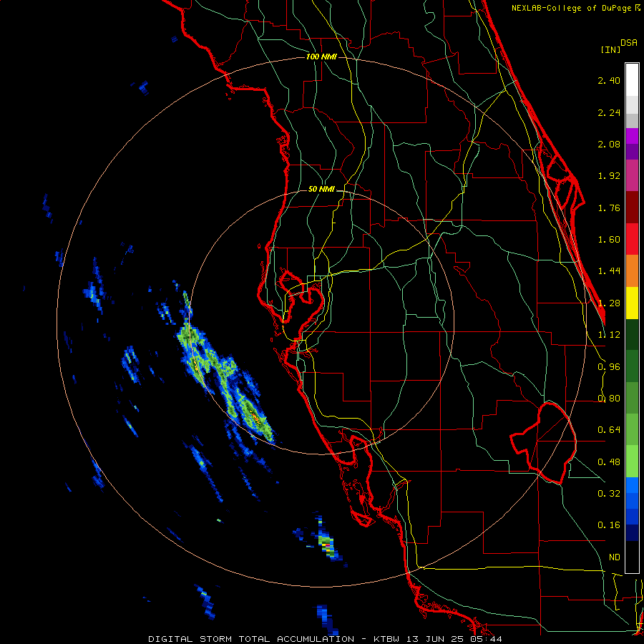Select the 0.64 legend value
The width and height of the screenshot is (644, 644).
click(x=609, y=430)
